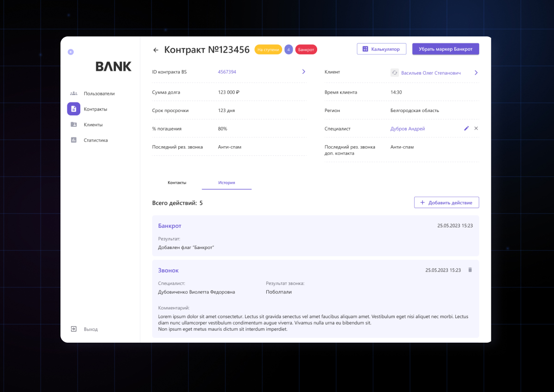The width and height of the screenshot is (554, 392).
Task: Open Клиенты via the folder icon
Action: [x=73, y=125]
